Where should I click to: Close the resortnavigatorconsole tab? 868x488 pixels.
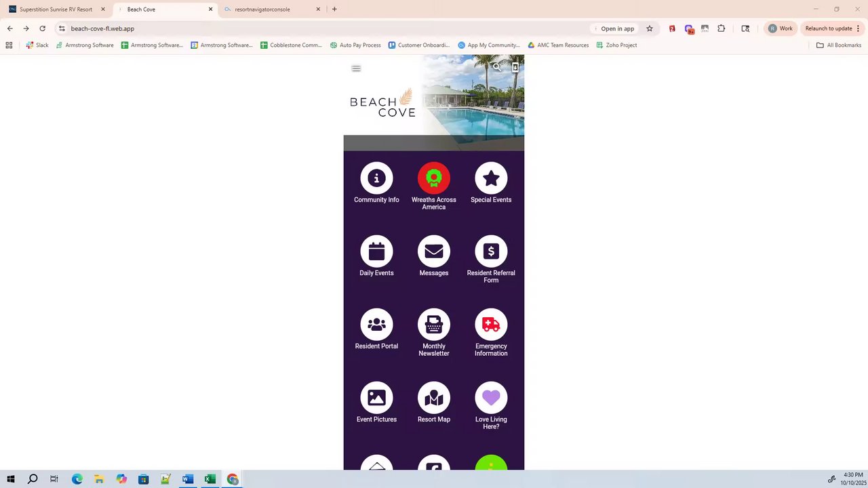click(318, 9)
